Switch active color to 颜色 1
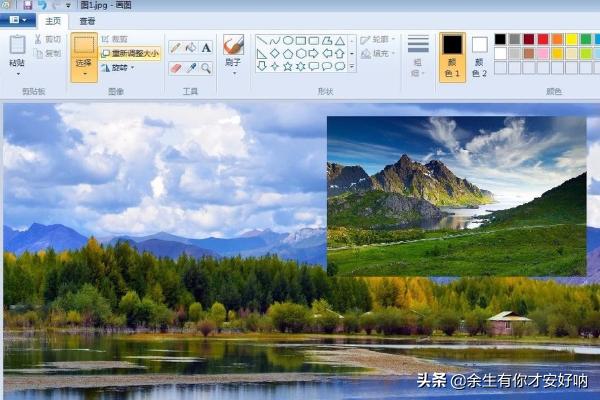600x400 pixels. tap(452, 55)
